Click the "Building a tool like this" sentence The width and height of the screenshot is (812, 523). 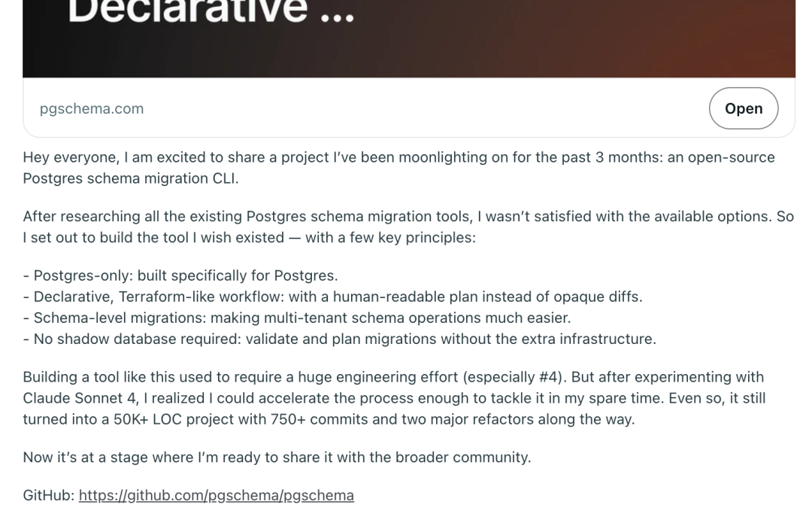pyautogui.click(x=394, y=398)
